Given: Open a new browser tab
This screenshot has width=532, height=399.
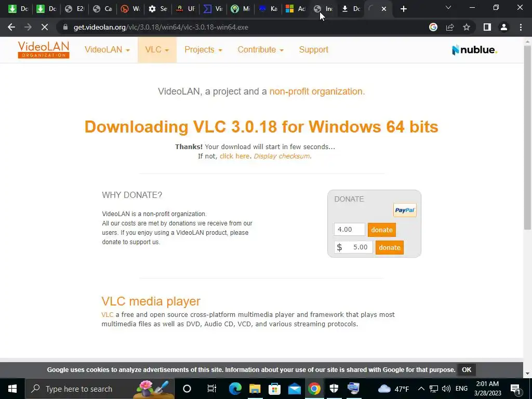Looking at the screenshot, I should coord(403,9).
